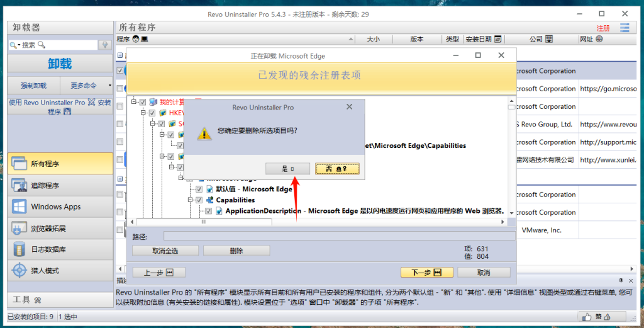Open the red 注册 link
The width and height of the screenshot is (644, 328).
(603, 28)
